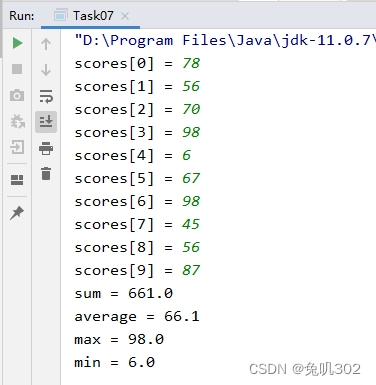
Task: Click the scores[7] = 45 line
Action: tap(137, 224)
